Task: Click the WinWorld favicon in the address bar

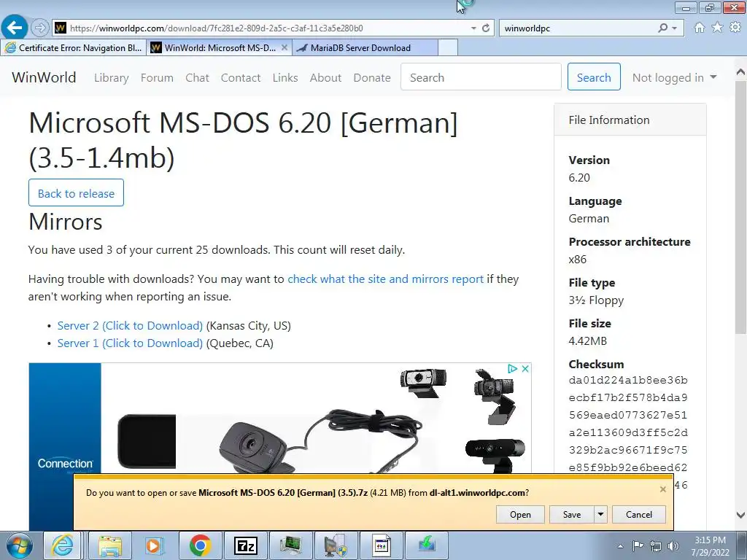Action: click(x=60, y=28)
